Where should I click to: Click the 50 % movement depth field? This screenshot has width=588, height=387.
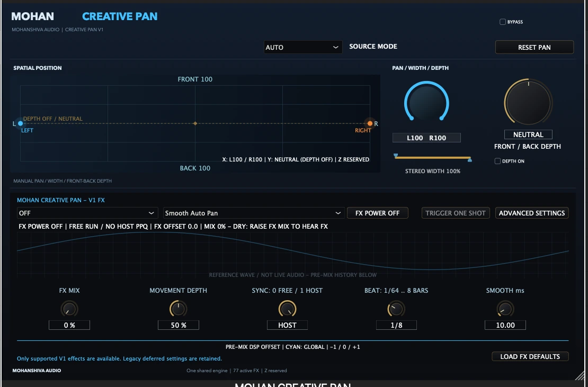click(x=178, y=325)
